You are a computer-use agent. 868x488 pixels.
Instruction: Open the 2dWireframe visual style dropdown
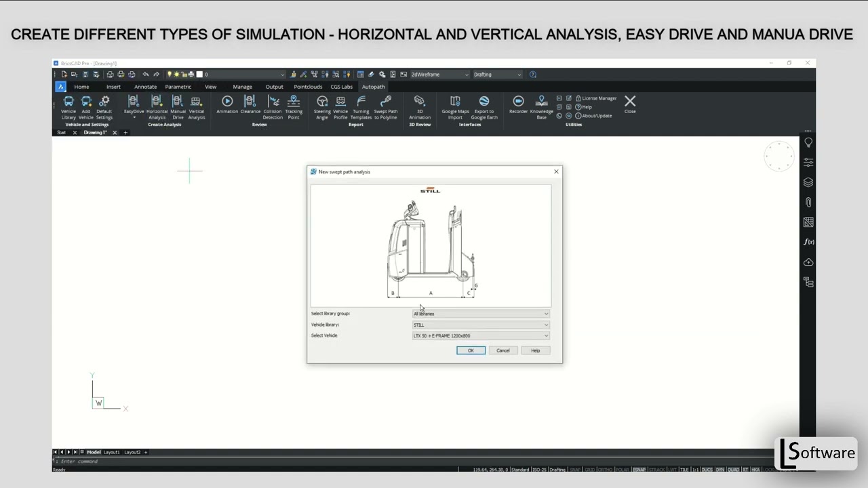439,75
